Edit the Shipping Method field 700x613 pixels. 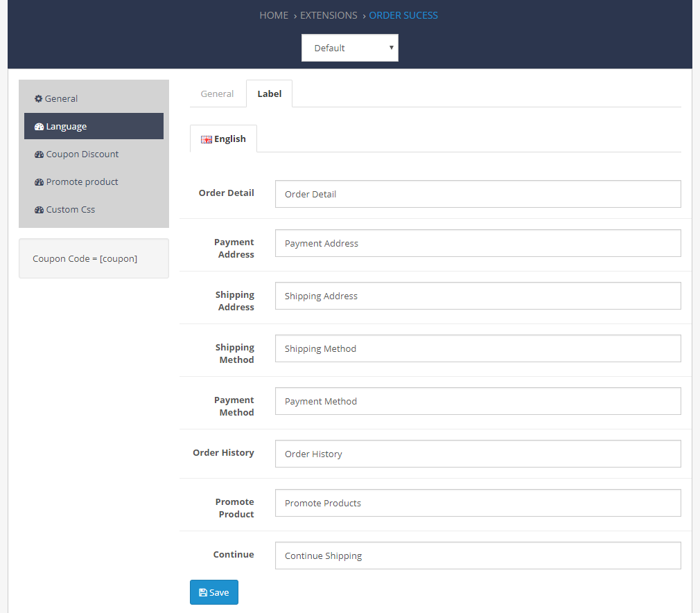[478, 348]
